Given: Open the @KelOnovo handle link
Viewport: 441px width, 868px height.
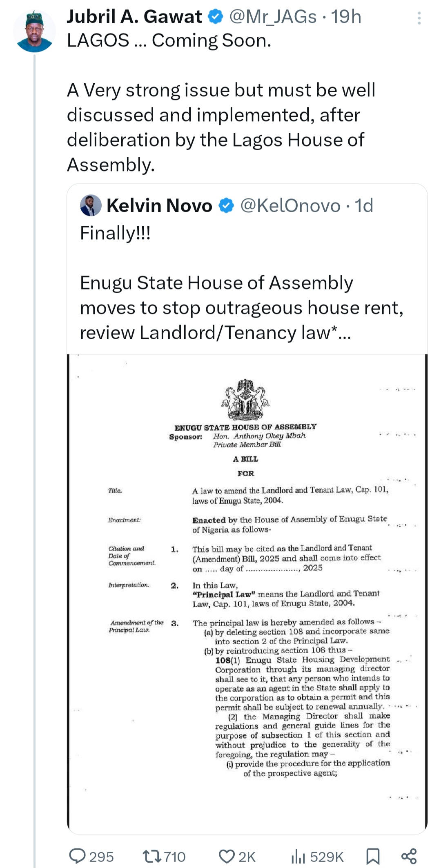Looking at the screenshot, I should (290, 205).
